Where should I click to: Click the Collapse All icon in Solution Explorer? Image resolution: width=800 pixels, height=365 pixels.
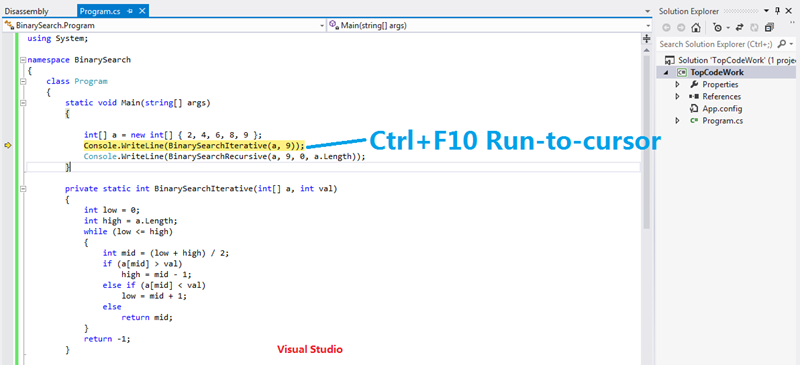(769, 28)
